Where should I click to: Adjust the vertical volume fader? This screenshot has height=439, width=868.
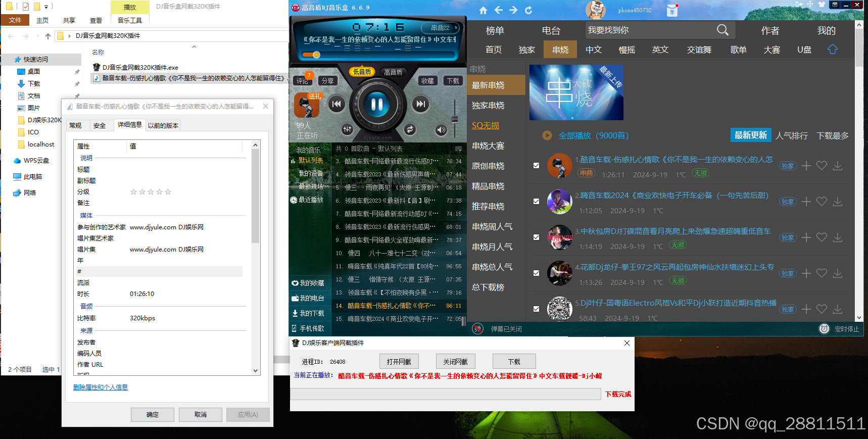pos(455,119)
